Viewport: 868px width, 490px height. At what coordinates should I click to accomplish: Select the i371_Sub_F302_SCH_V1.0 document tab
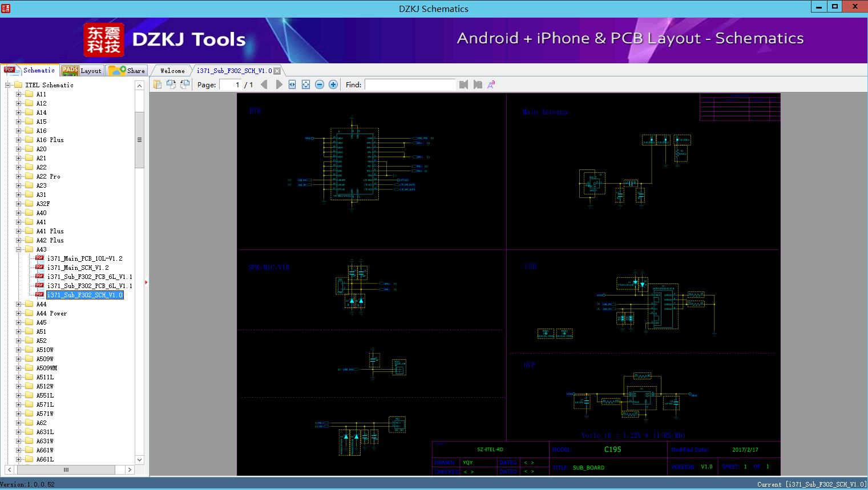tap(235, 71)
